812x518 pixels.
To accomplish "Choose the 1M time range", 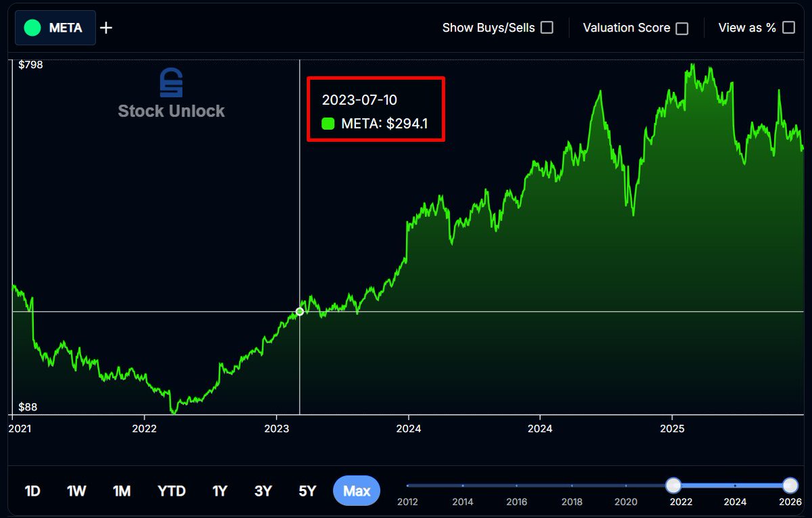I will [x=122, y=491].
